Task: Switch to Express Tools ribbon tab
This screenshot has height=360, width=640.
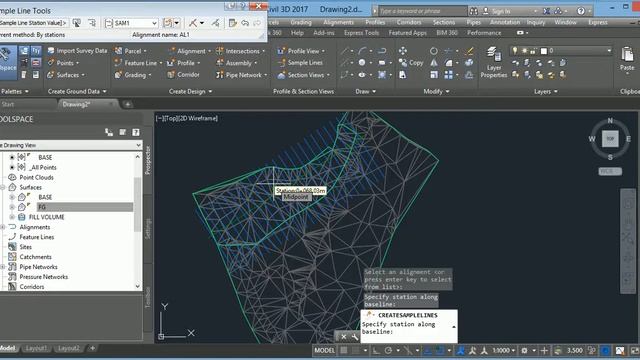Action: [x=362, y=33]
